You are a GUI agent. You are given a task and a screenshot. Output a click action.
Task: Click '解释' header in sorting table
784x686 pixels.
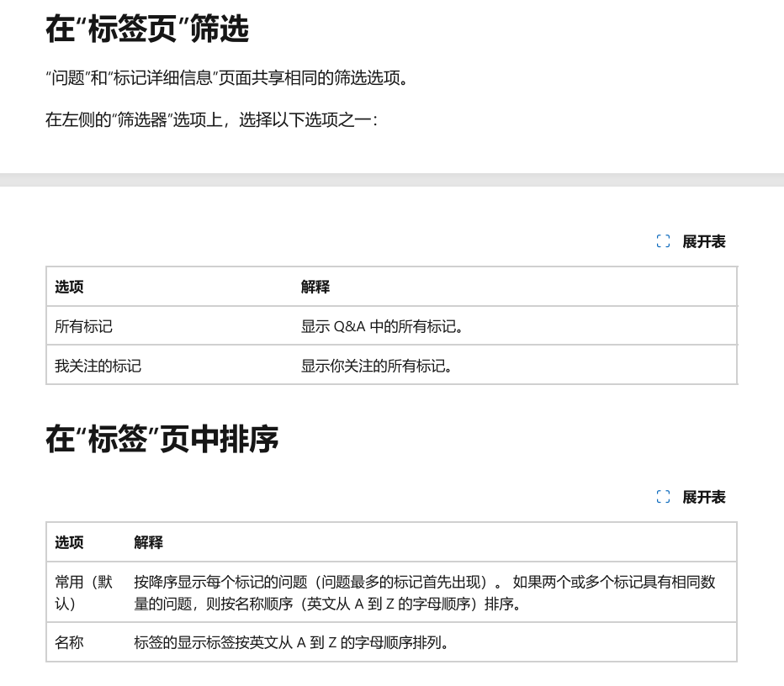pyautogui.click(x=148, y=542)
